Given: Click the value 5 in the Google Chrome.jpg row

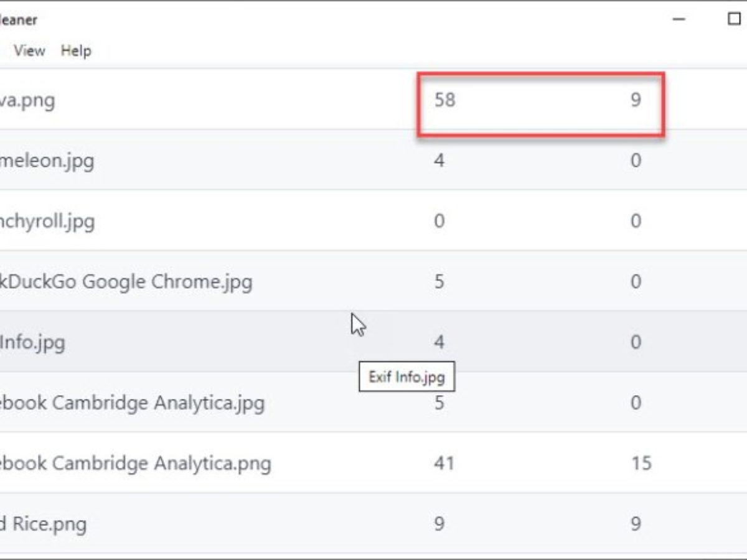Looking at the screenshot, I should [x=439, y=282].
